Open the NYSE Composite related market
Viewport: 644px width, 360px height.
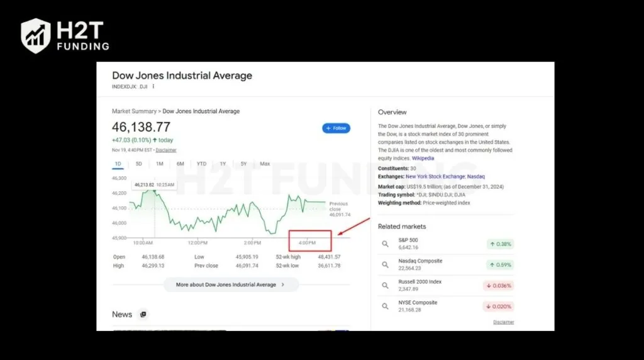[446, 307]
